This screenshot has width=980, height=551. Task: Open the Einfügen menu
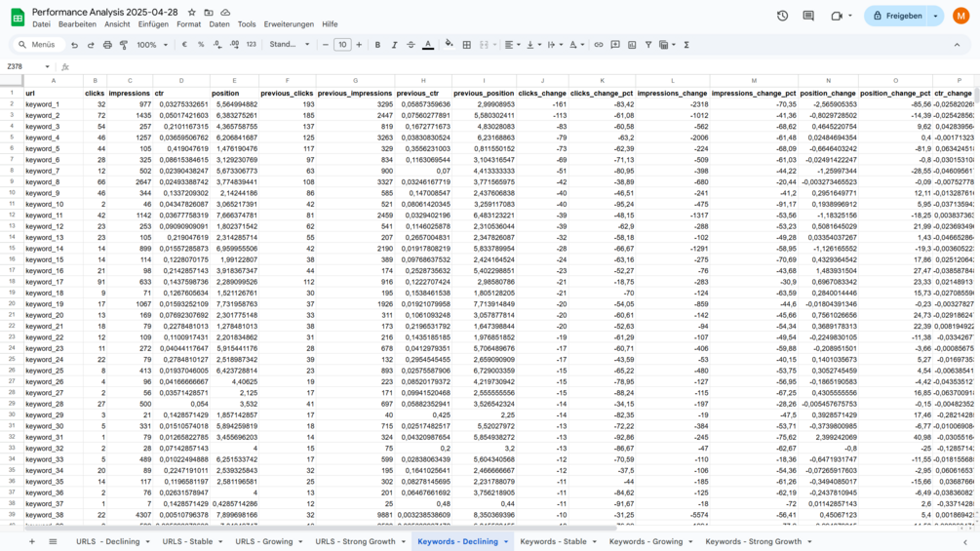[x=153, y=24]
